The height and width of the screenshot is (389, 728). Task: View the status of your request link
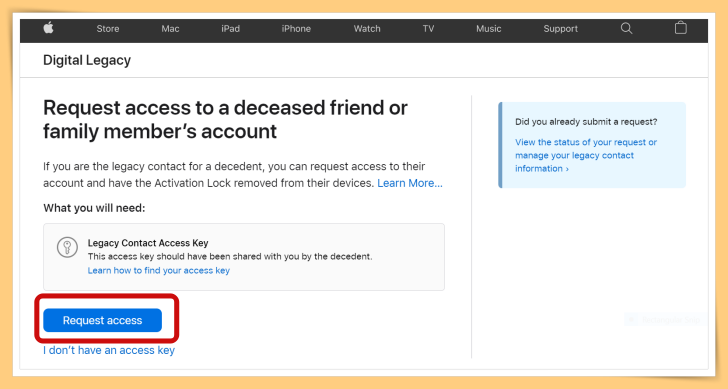(586, 155)
